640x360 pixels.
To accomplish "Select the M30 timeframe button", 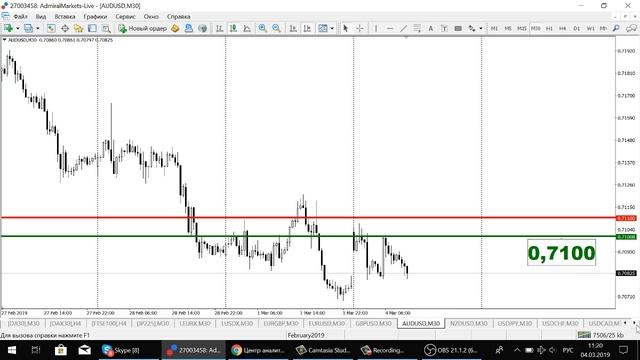I will coord(536,28).
